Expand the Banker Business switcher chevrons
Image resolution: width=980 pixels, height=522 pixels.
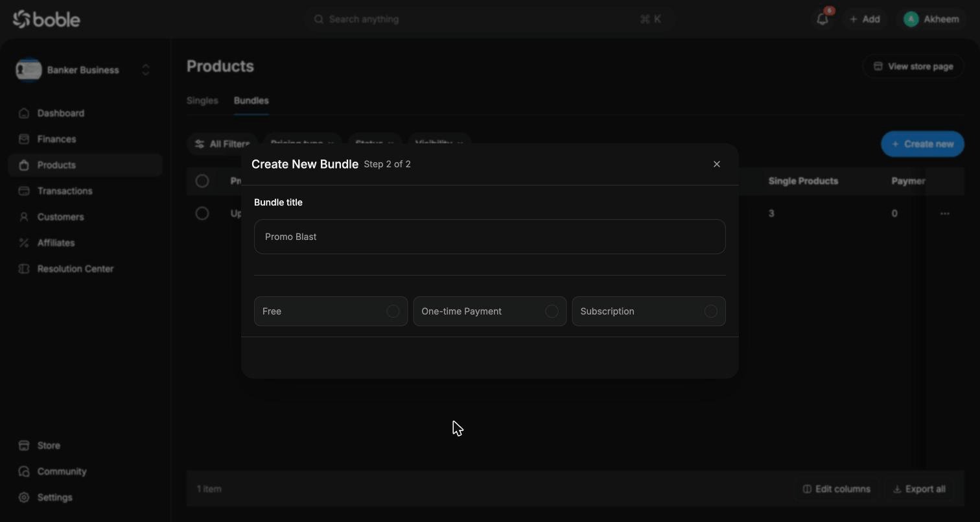pos(146,70)
